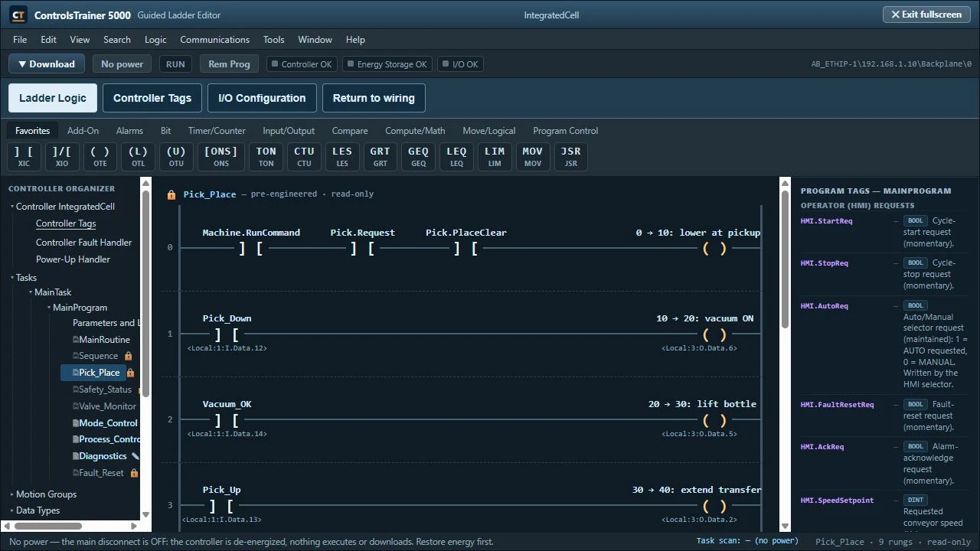Viewport: 980px width, 551px height.
Task: Insert a TON timer instruction
Action: point(266,156)
